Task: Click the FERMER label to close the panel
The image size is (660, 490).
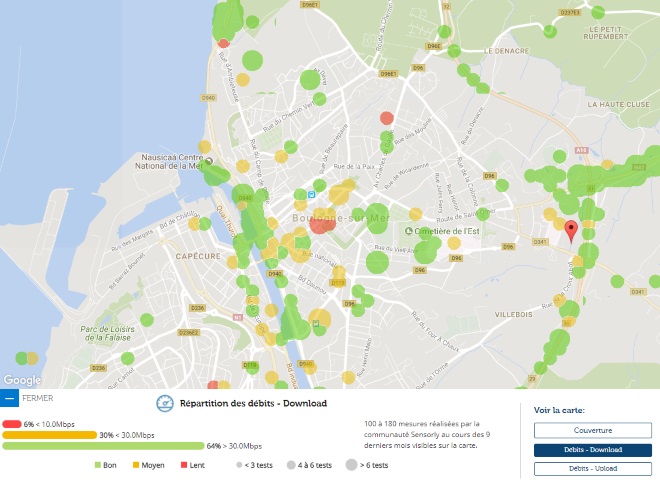Action: coord(37,398)
